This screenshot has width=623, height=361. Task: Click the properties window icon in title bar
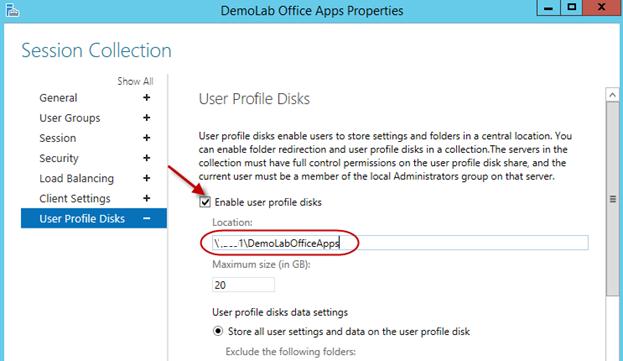pyautogui.click(x=12, y=10)
